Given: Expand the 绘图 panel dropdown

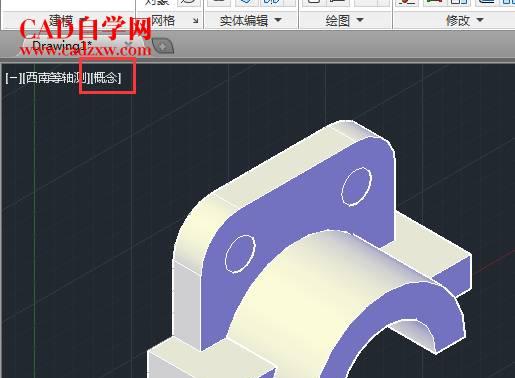Looking at the screenshot, I should point(360,20).
